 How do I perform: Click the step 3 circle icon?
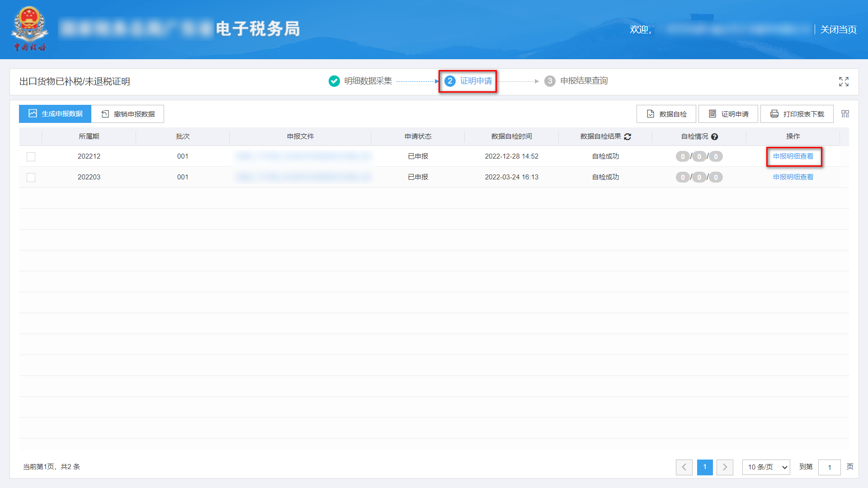click(x=550, y=81)
